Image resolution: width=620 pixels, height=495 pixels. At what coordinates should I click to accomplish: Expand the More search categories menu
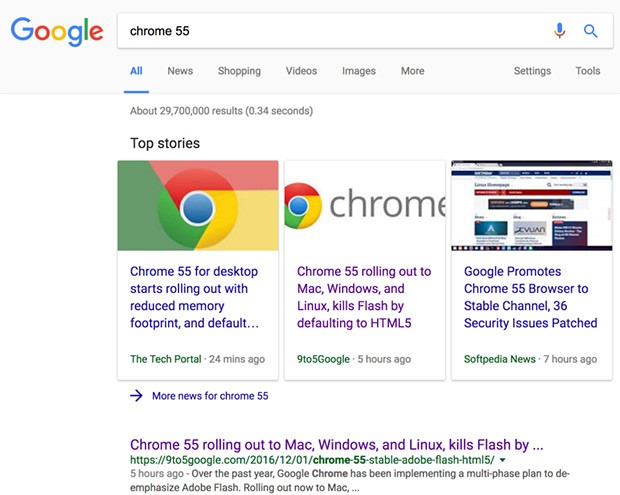coord(412,71)
